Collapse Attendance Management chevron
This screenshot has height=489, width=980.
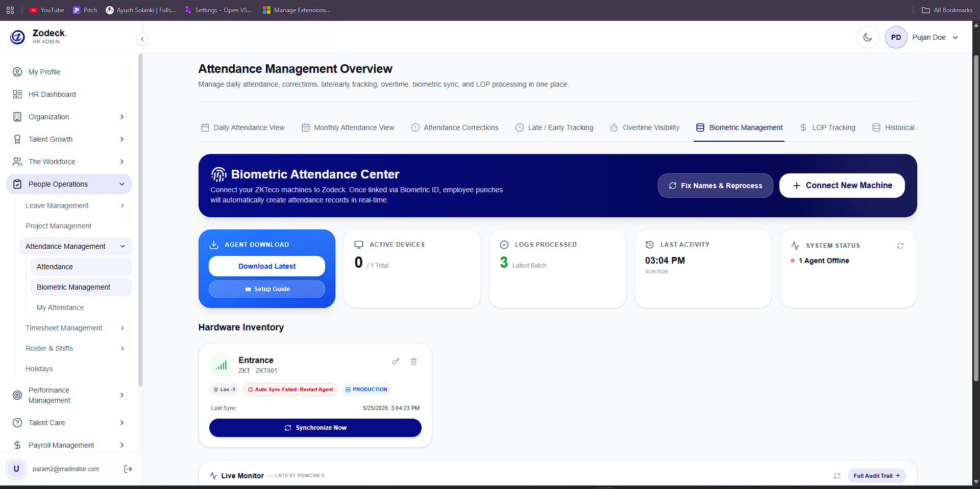pyautogui.click(x=122, y=246)
